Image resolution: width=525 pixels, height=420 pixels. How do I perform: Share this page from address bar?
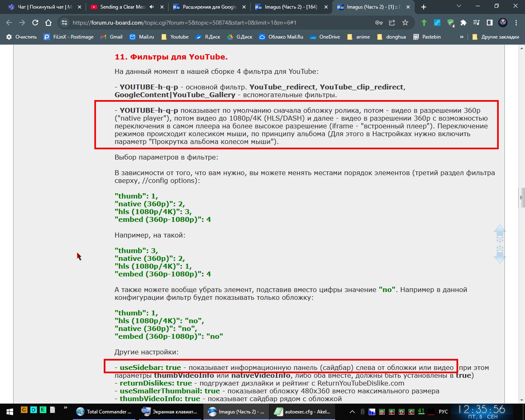tap(392, 23)
